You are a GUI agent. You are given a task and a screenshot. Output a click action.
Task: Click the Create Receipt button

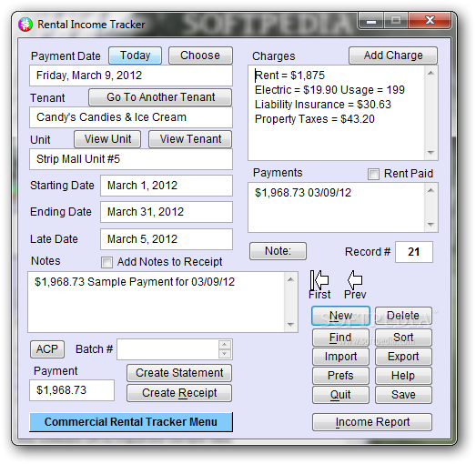coord(179,393)
